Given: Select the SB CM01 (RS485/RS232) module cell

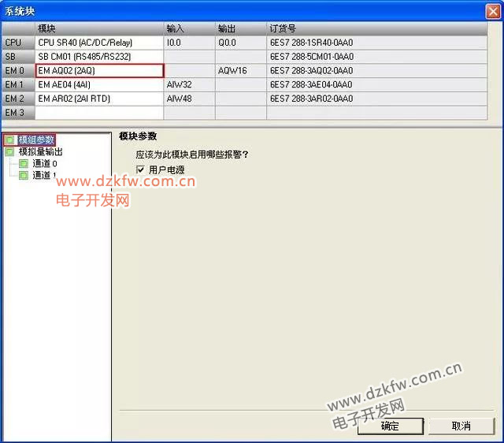Looking at the screenshot, I should [99, 57].
